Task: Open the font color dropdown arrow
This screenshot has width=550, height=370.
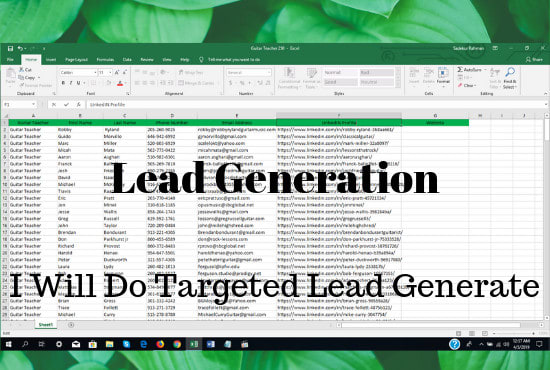Action: click(x=126, y=83)
